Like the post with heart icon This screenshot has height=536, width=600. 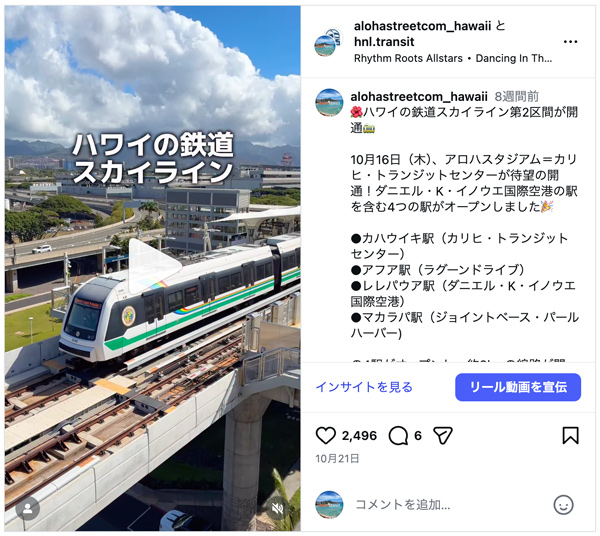[x=326, y=435]
